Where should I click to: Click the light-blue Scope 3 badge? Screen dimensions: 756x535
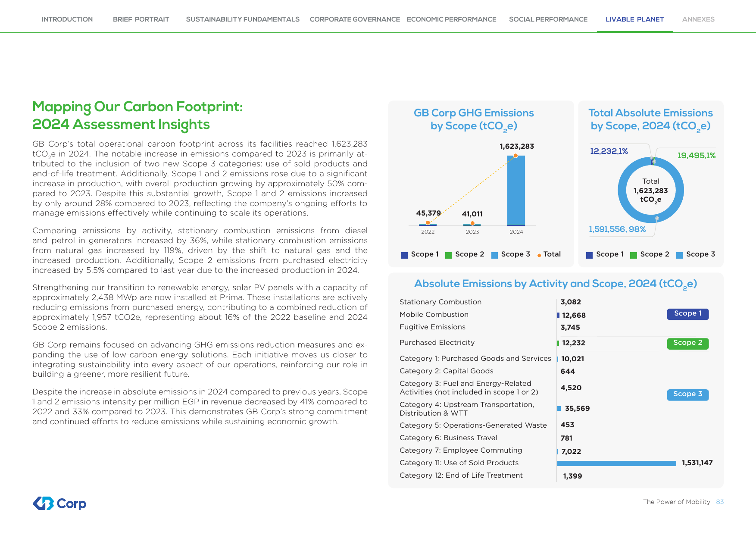[688, 394]
